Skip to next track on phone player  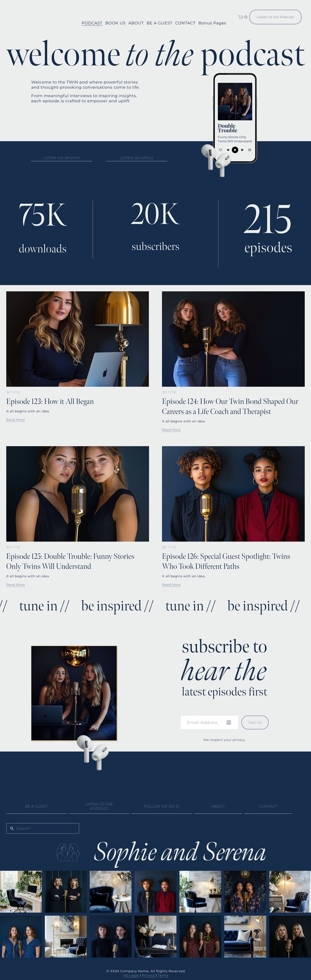(242, 150)
